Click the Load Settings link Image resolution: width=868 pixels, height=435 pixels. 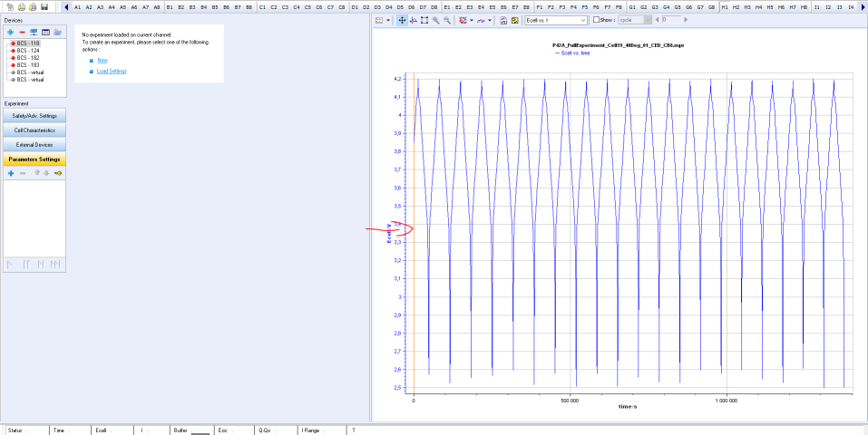pos(112,71)
